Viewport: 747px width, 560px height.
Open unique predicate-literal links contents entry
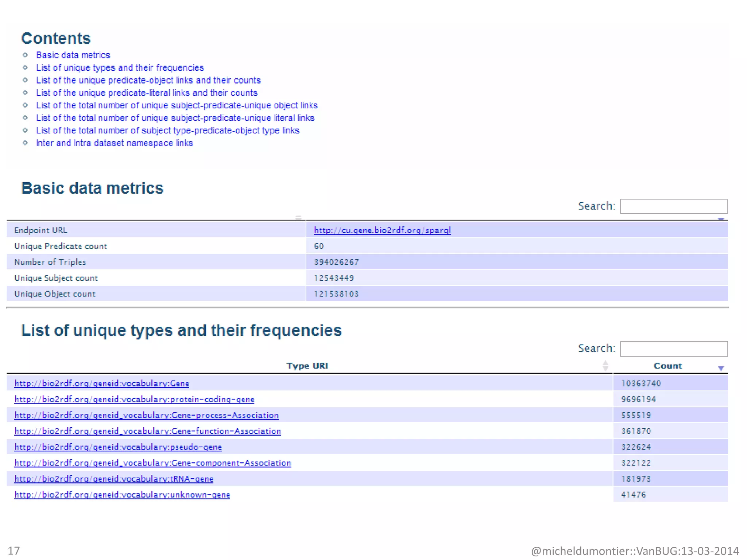pyautogui.click(x=147, y=93)
